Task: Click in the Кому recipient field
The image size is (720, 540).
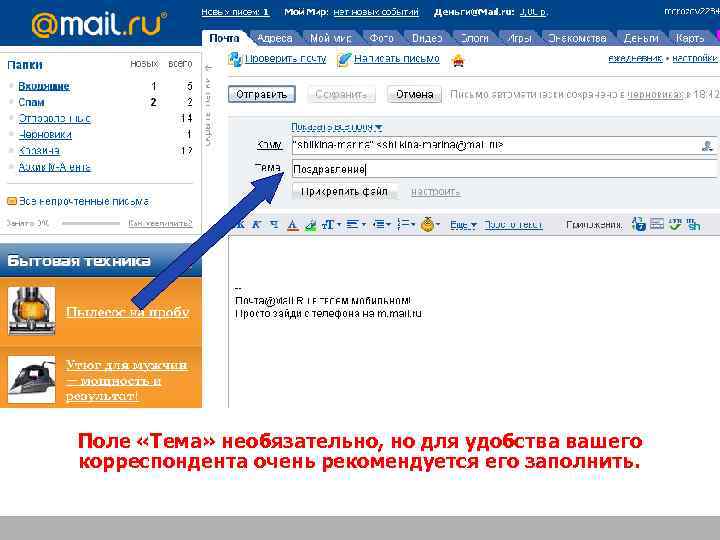Action: [x=504, y=146]
